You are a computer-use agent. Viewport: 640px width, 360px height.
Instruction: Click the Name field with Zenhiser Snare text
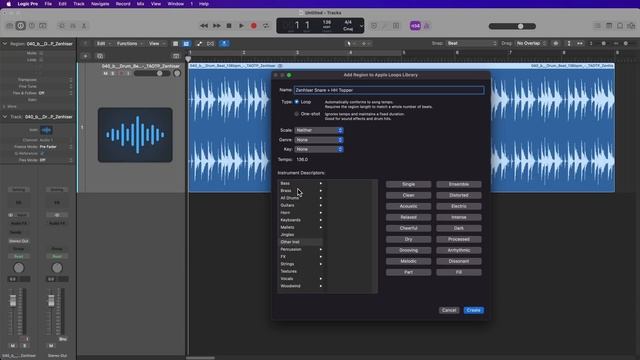pos(389,90)
